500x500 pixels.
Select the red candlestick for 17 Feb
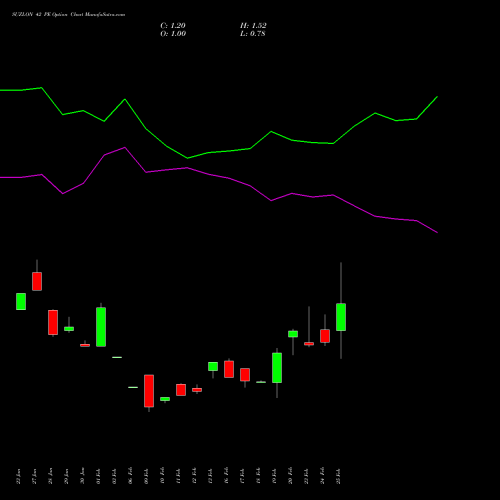pos(245,375)
